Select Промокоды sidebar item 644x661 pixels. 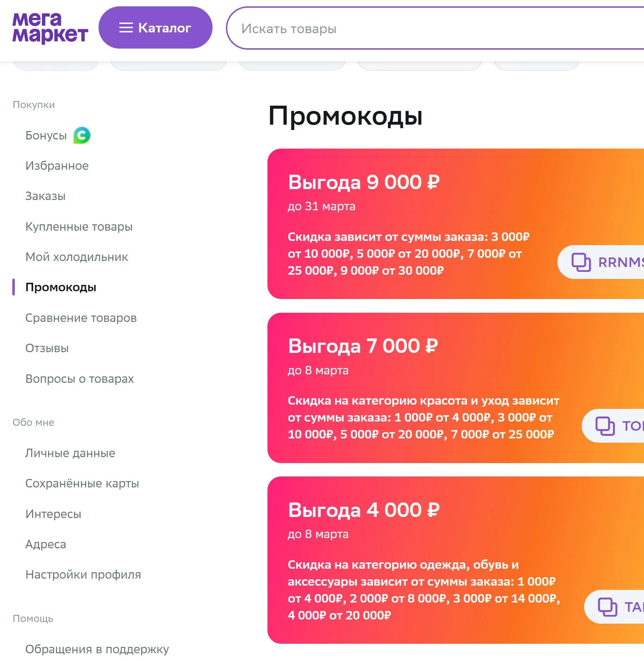coord(61,287)
